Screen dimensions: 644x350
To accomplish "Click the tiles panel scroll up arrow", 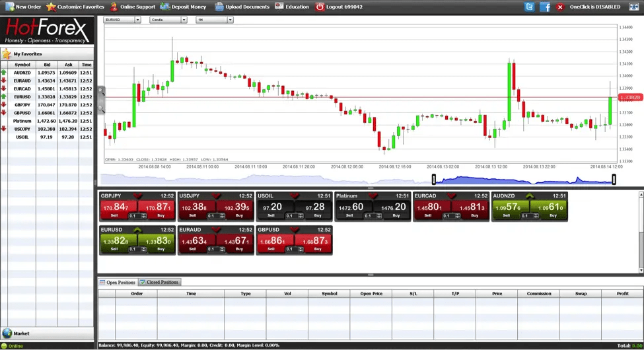I will (641, 194).
